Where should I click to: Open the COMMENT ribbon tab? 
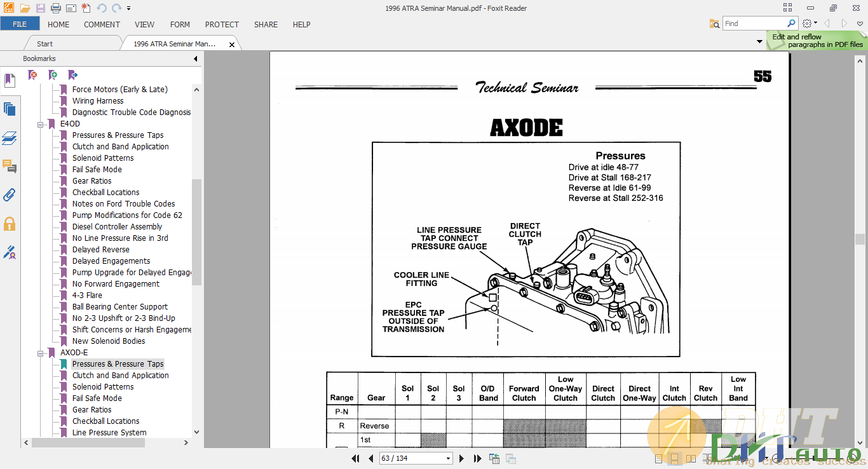coord(102,24)
